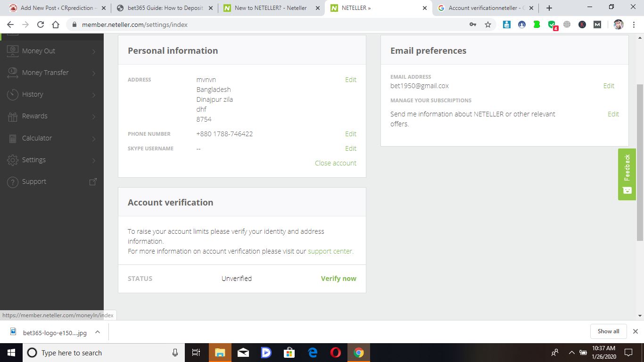This screenshot has width=644, height=362.
Task: Click the Calculator icon in sidebar
Action: 13,138
